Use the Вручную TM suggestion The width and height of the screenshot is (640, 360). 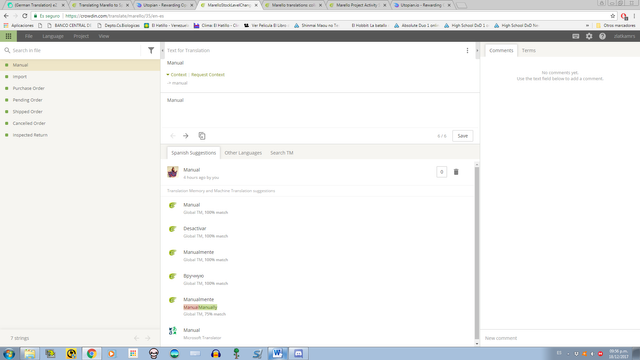pyautogui.click(x=193, y=276)
